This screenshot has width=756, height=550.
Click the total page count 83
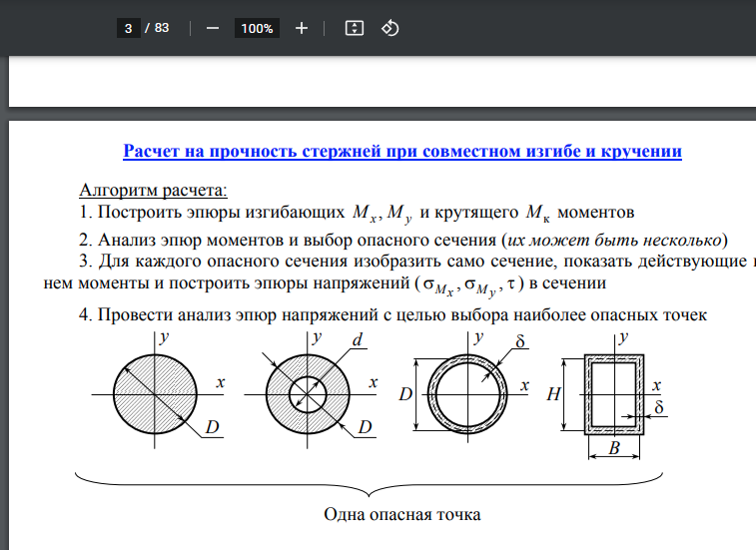(162, 28)
